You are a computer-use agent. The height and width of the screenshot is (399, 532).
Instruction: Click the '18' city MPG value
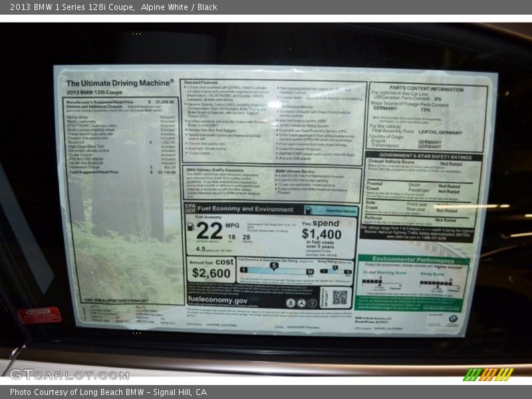coord(231,237)
